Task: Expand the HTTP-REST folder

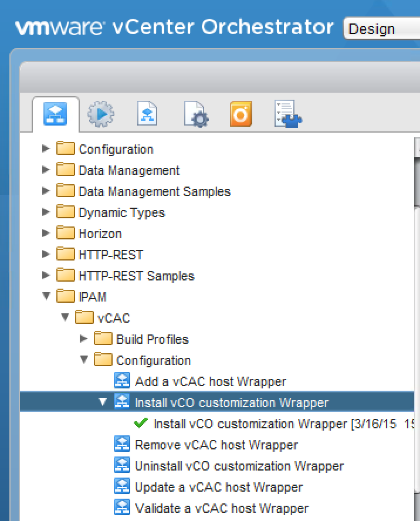Action: [x=46, y=254]
